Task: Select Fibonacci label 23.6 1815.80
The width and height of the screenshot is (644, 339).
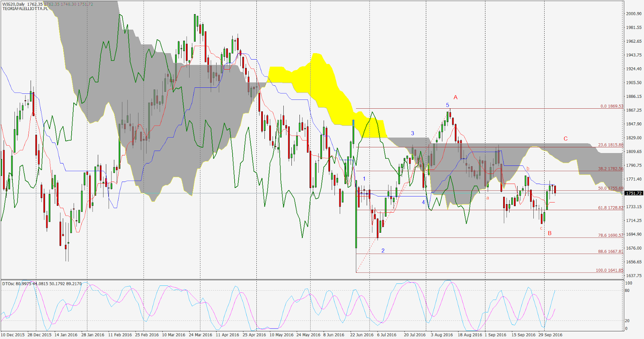Action: point(611,145)
